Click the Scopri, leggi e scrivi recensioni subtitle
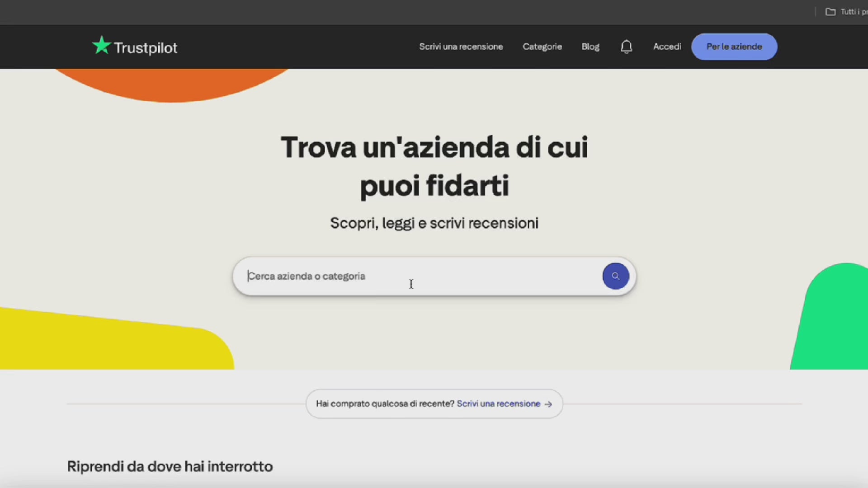868x488 pixels. 434,223
